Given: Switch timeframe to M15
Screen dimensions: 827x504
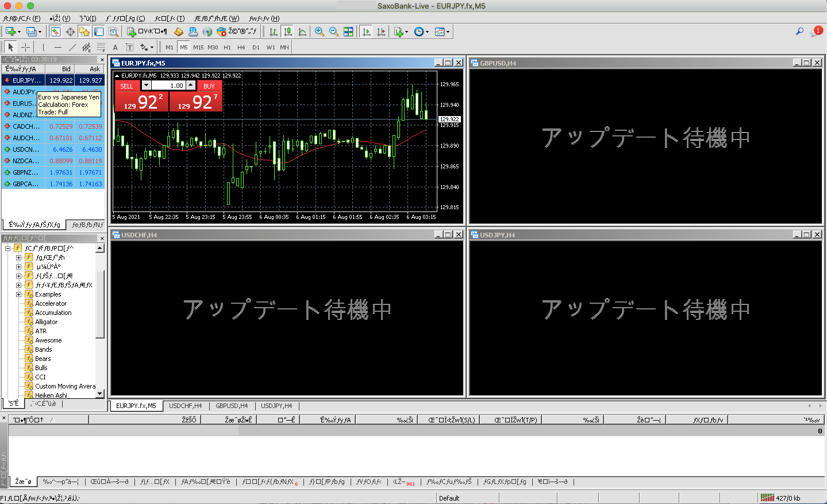Looking at the screenshot, I should pos(198,47).
